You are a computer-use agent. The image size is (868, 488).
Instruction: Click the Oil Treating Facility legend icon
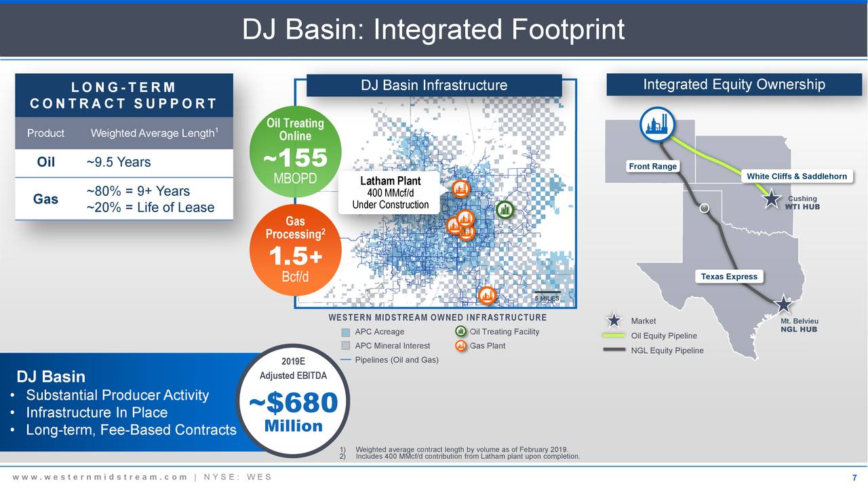461,331
